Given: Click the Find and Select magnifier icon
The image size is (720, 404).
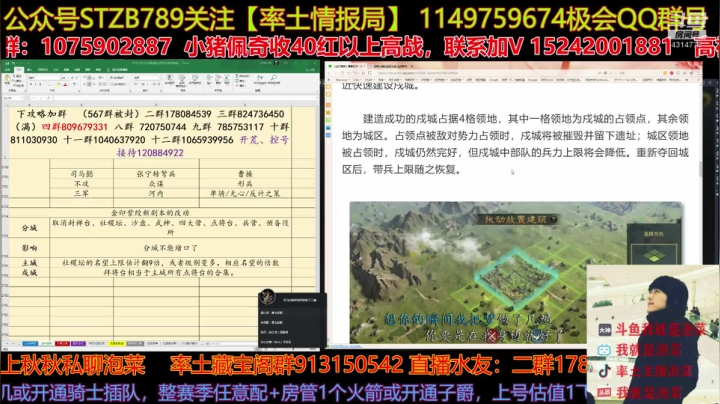Looking at the screenshot, I should click(x=274, y=79).
